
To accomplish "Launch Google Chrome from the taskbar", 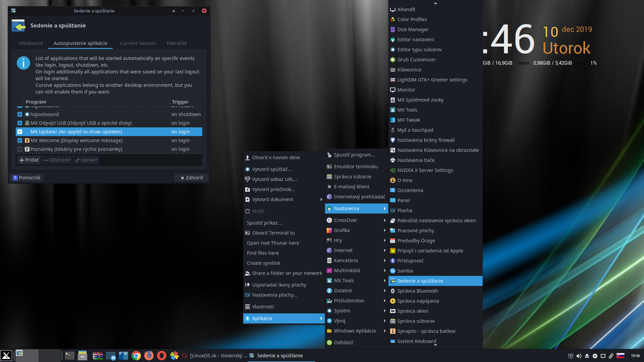I will [x=136, y=355].
